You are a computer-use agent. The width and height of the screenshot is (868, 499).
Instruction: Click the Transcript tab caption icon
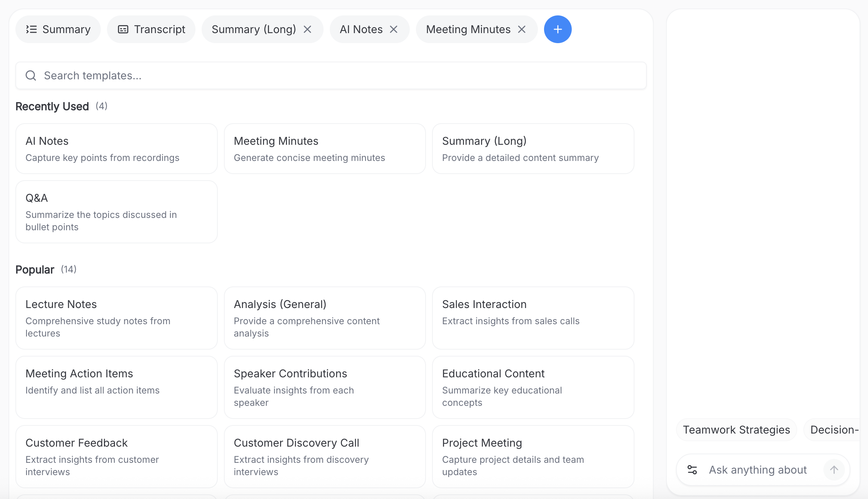123,29
